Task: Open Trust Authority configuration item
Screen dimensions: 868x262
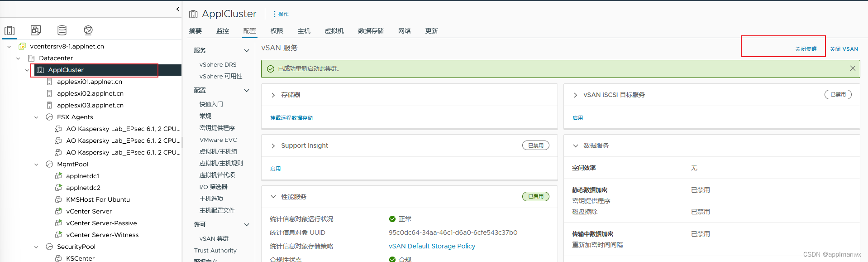Action: click(x=215, y=251)
